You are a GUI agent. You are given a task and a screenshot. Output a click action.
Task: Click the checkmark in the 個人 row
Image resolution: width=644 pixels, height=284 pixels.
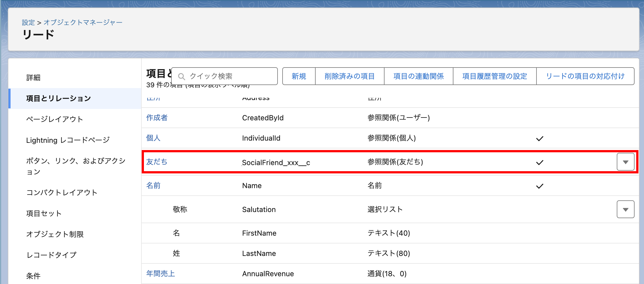[x=540, y=138]
